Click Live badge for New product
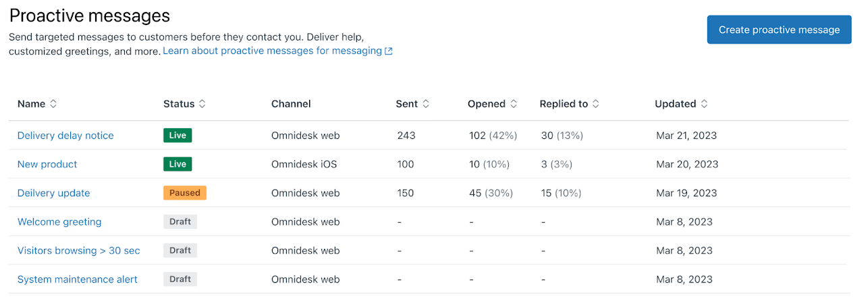Screen dimensions: 868x305 point(178,164)
